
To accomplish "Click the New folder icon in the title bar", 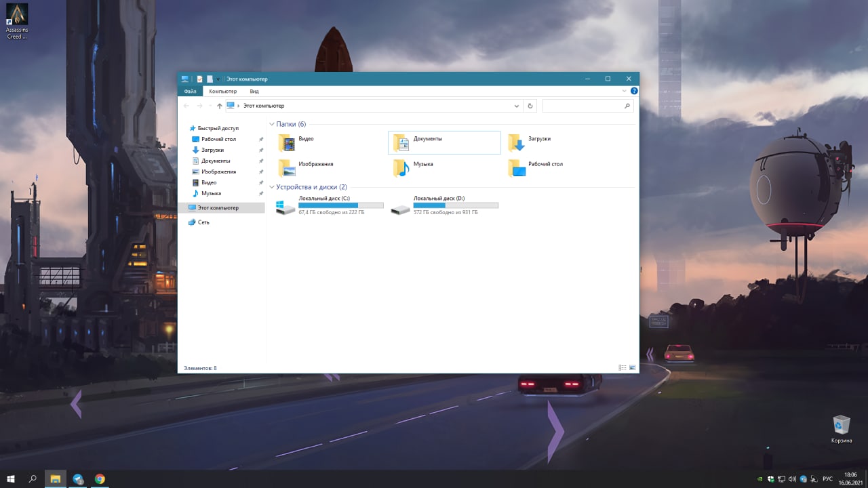I will tap(210, 79).
